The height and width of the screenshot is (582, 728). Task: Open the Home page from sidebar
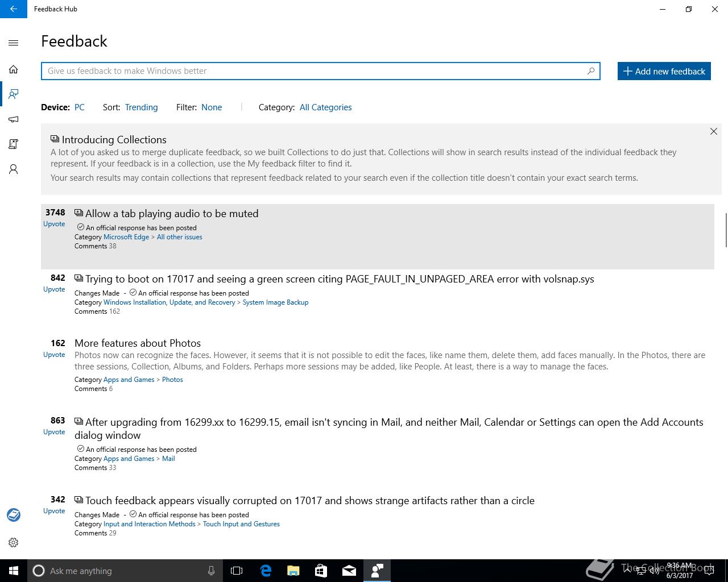[14, 69]
